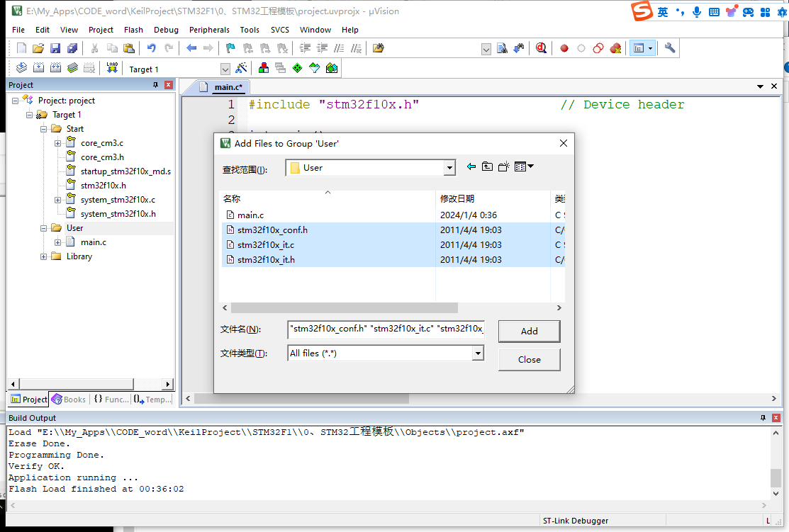Open the Debug menu
Image resolution: width=789 pixels, height=532 pixels.
coord(166,30)
